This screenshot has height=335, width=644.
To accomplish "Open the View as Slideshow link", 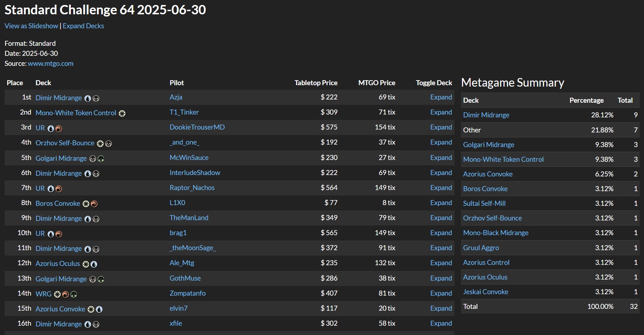I will click(31, 26).
